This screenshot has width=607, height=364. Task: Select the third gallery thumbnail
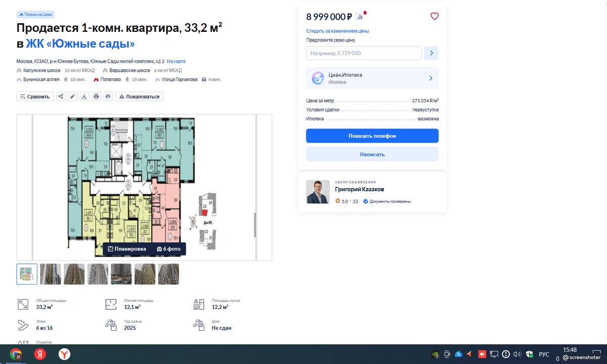tap(74, 274)
